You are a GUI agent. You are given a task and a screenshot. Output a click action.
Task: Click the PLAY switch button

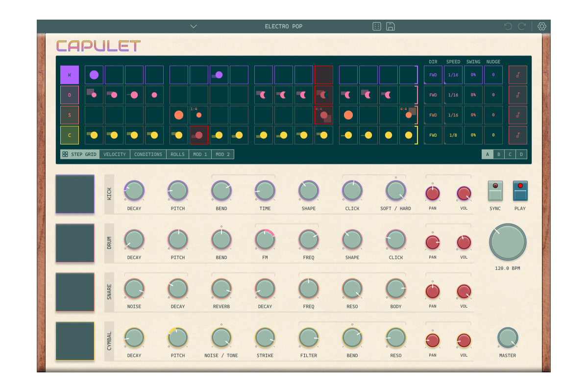tap(520, 191)
